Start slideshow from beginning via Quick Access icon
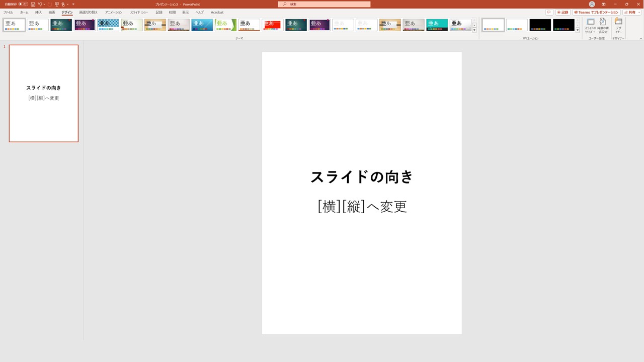 [56, 4]
